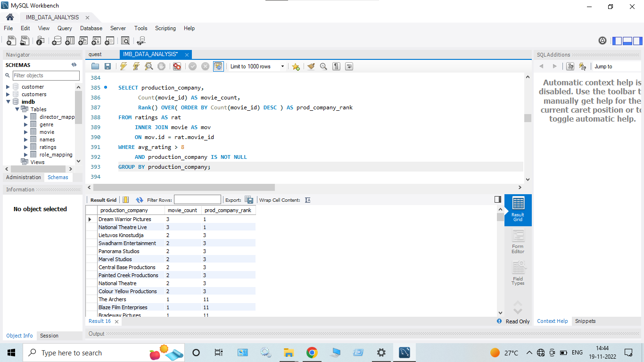The height and width of the screenshot is (362, 644).
Task: Toggle continue-on-error icon in editor toolbar
Action: click(x=177, y=66)
